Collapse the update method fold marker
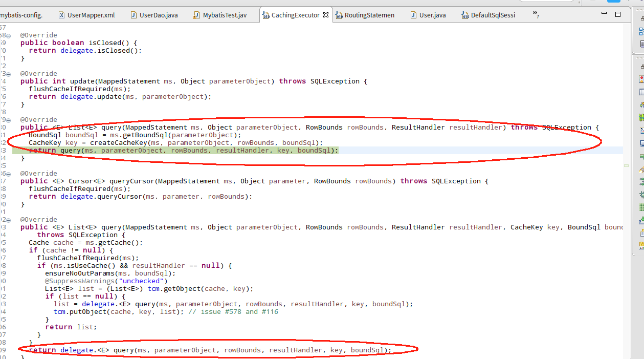The image size is (644, 359). [9, 74]
